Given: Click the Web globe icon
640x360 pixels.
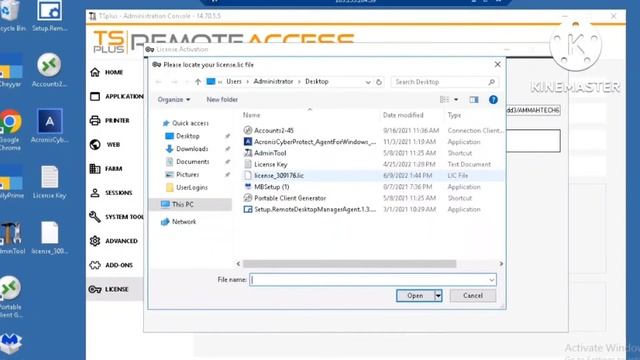Looking at the screenshot, I should click(x=95, y=144).
